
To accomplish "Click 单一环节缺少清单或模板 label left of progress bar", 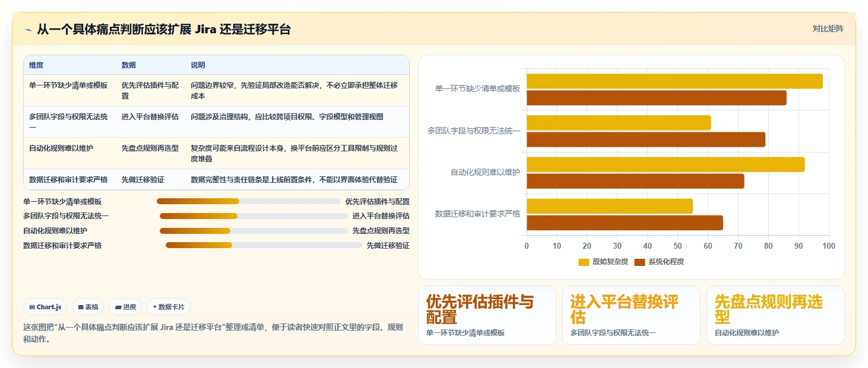I will pyautogui.click(x=62, y=202).
